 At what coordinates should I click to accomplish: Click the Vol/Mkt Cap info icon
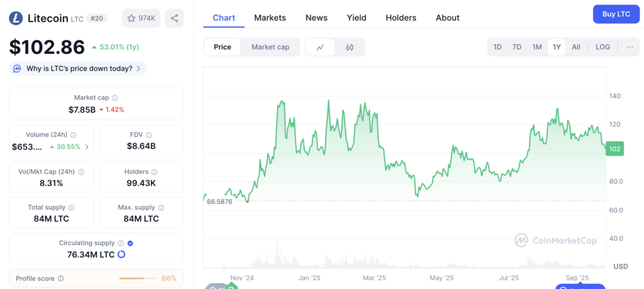(81, 172)
